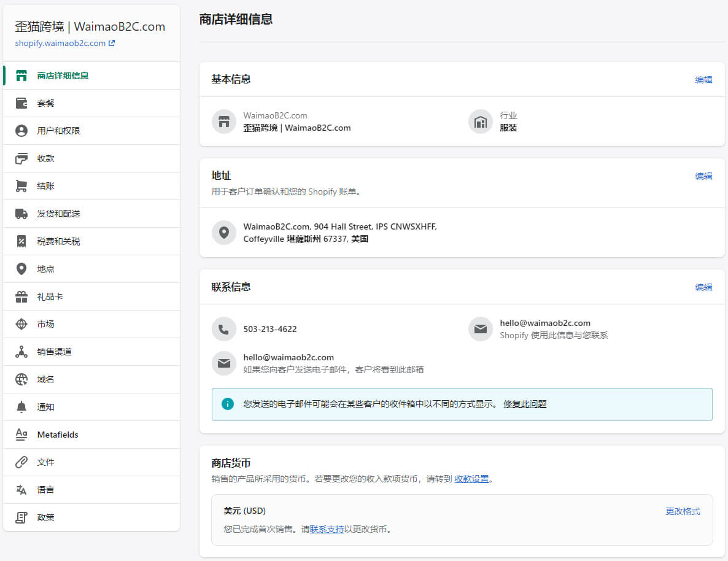Click the store icon beside 商店详细信息
Image resolution: width=728 pixels, height=561 pixels.
(21, 75)
